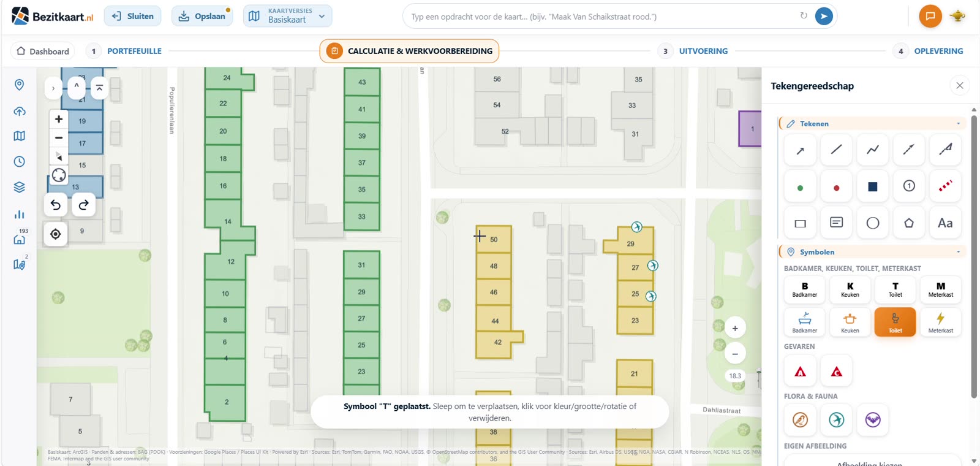980x466 pixels.
Task: Select the red dashed line tool
Action: coord(945,186)
